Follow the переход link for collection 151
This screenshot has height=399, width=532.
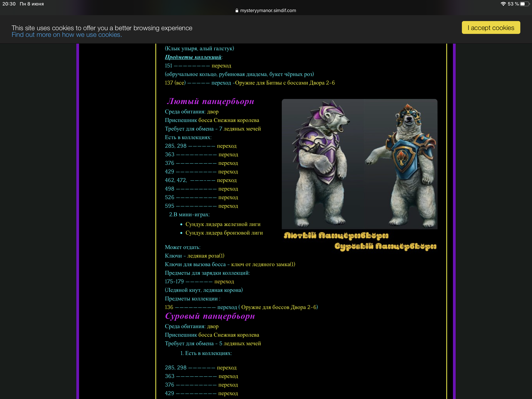coord(221,65)
